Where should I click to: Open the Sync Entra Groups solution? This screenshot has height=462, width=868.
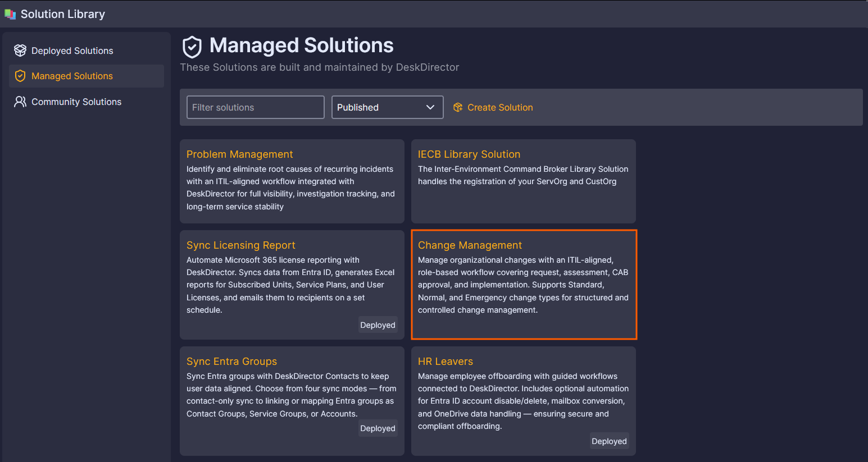click(x=231, y=362)
